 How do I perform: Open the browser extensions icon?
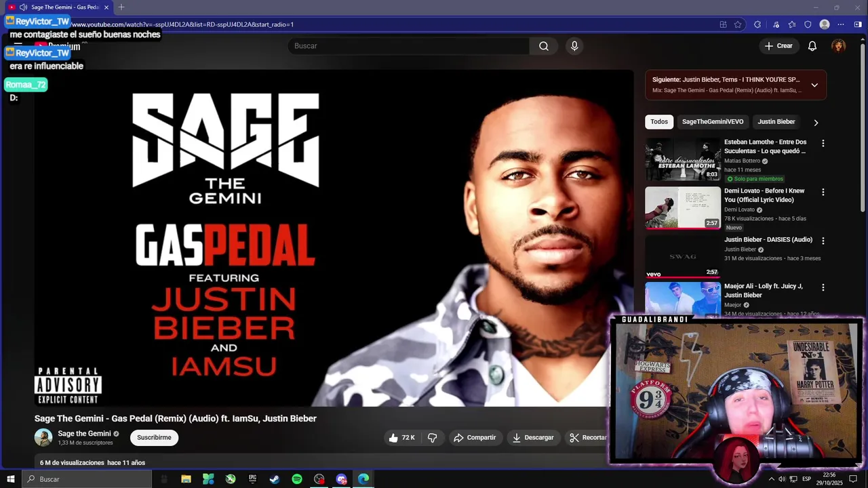pyautogui.click(x=757, y=24)
